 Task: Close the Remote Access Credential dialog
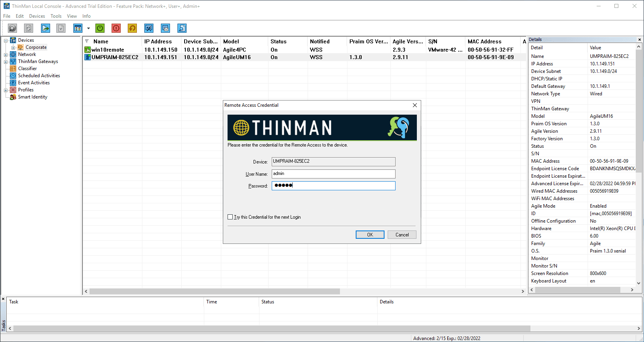tap(414, 105)
